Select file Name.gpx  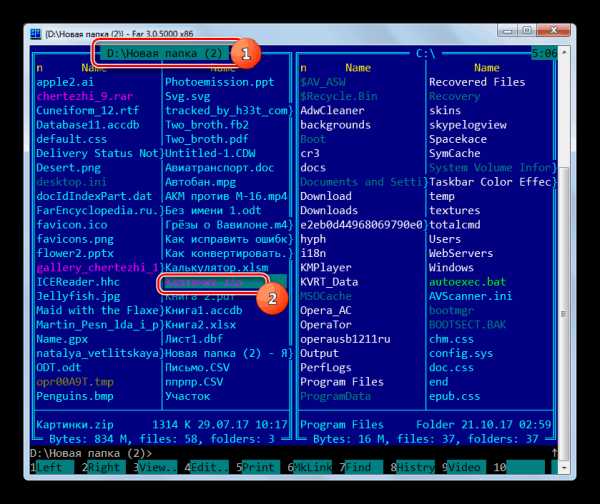62,339
